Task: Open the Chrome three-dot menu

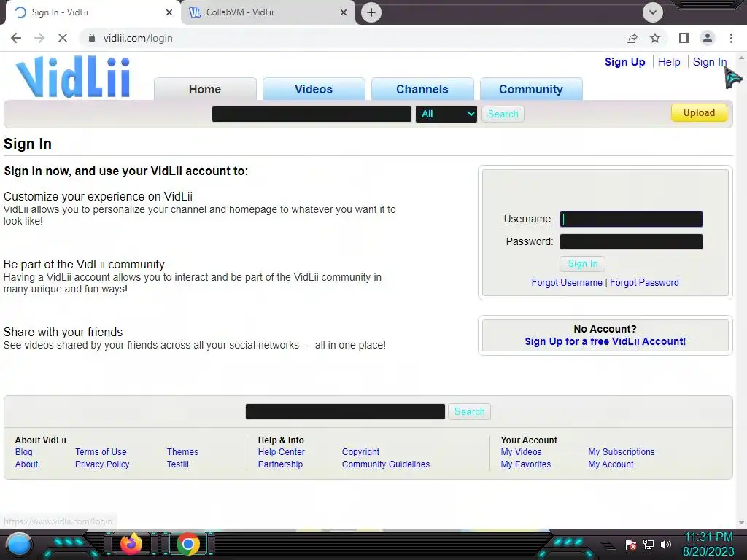Action: pyautogui.click(x=731, y=38)
